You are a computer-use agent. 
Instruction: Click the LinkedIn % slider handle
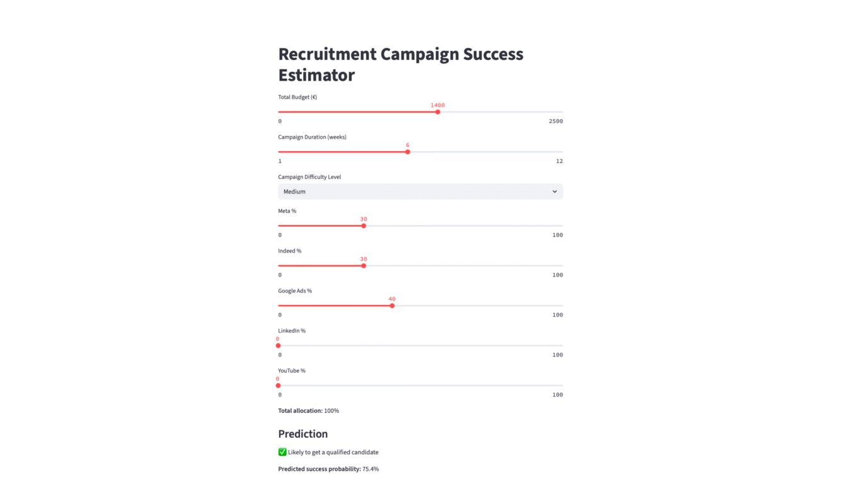click(279, 345)
